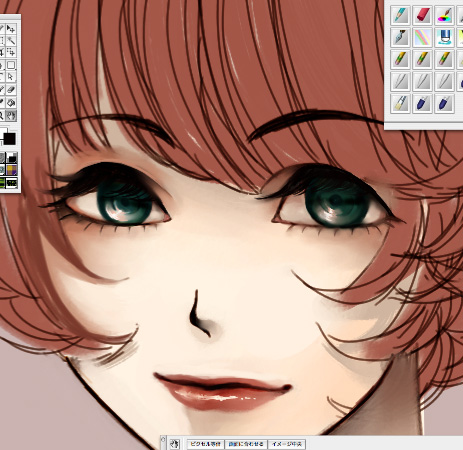This screenshot has width=463, height=450.
Task: Select the teal pencil brush preset
Action: coord(400,15)
